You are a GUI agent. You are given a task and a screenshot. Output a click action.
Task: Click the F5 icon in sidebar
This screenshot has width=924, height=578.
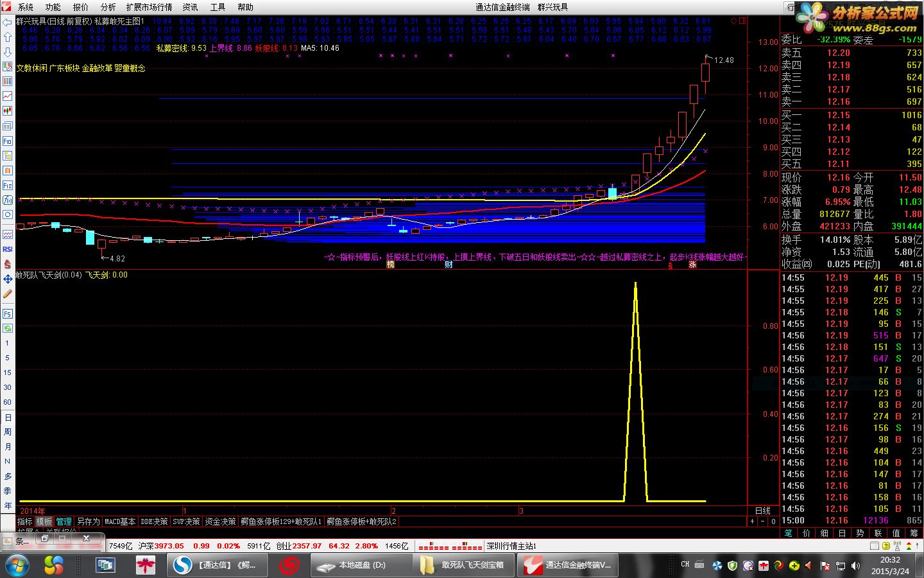pyautogui.click(x=8, y=313)
